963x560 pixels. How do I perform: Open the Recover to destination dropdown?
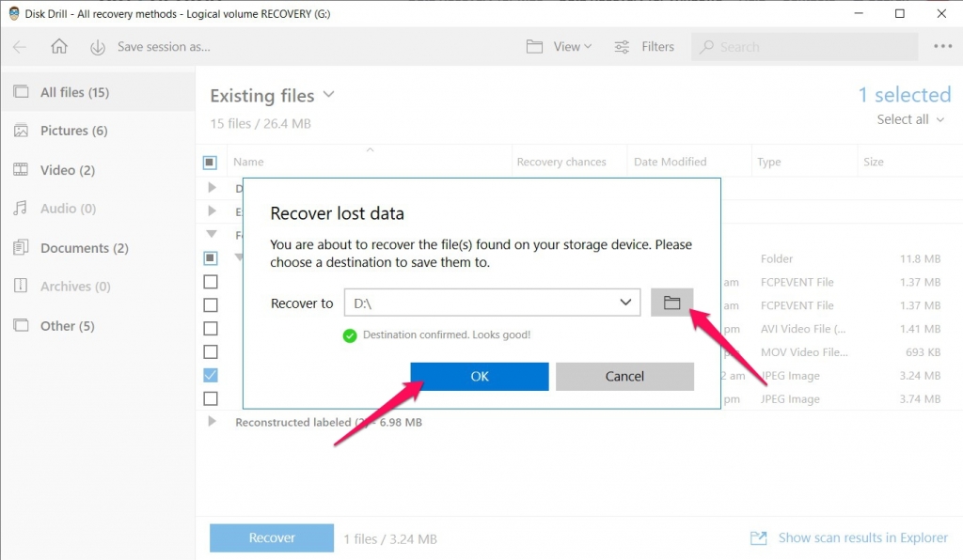pos(624,302)
